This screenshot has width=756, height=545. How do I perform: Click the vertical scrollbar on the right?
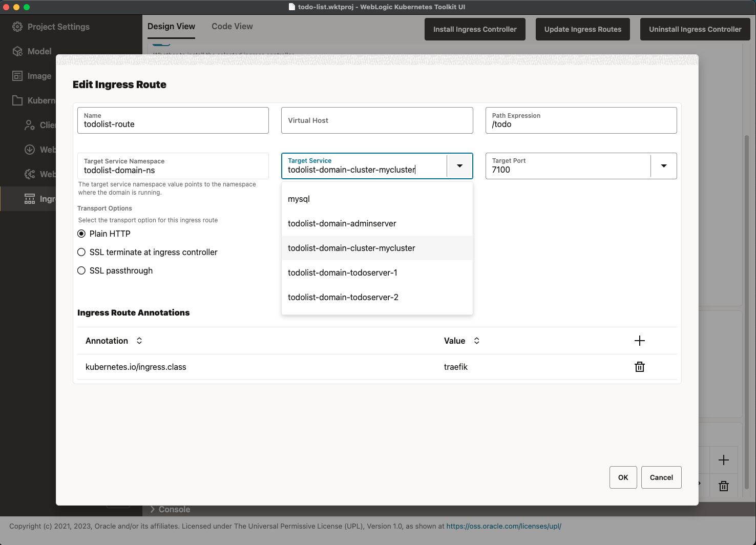[x=747, y=312]
